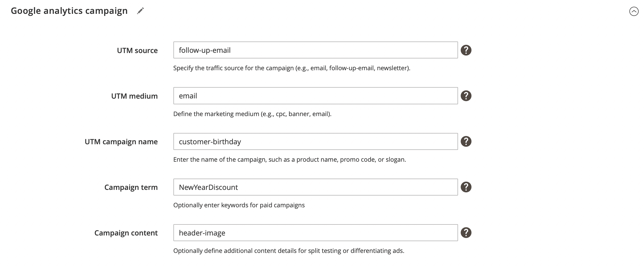Collapse the Google analytics campaign section
Image resolution: width=644 pixels, height=267 pixels.
(x=635, y=11)
